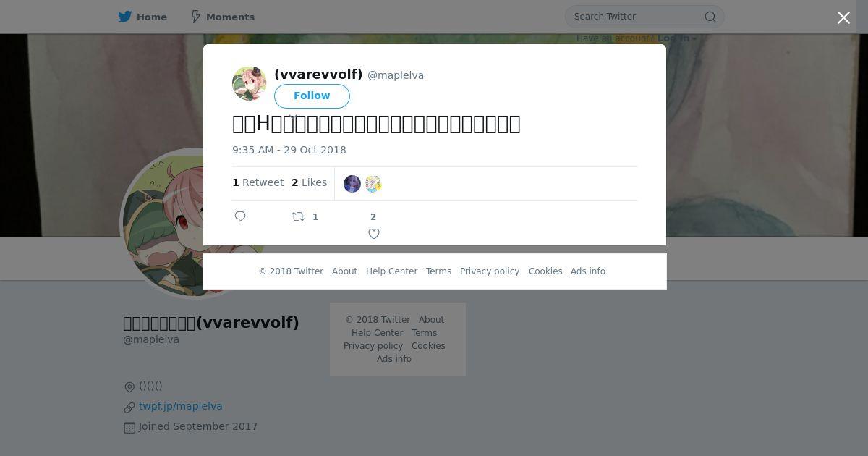Close the tweet overlay with X
This screenshot has height=456, width=868.
click(x=843, y=17)
